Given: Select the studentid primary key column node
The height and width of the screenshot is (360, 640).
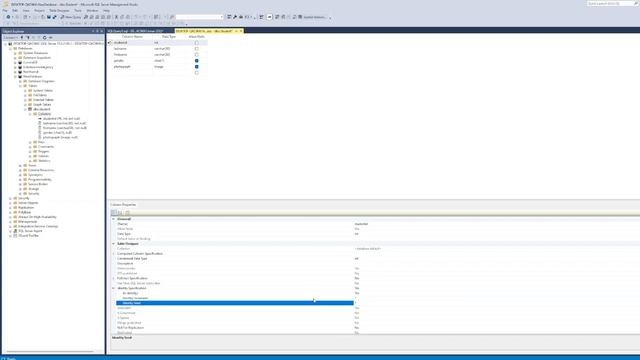Looking at the screenshot, I should coord(61,118).
